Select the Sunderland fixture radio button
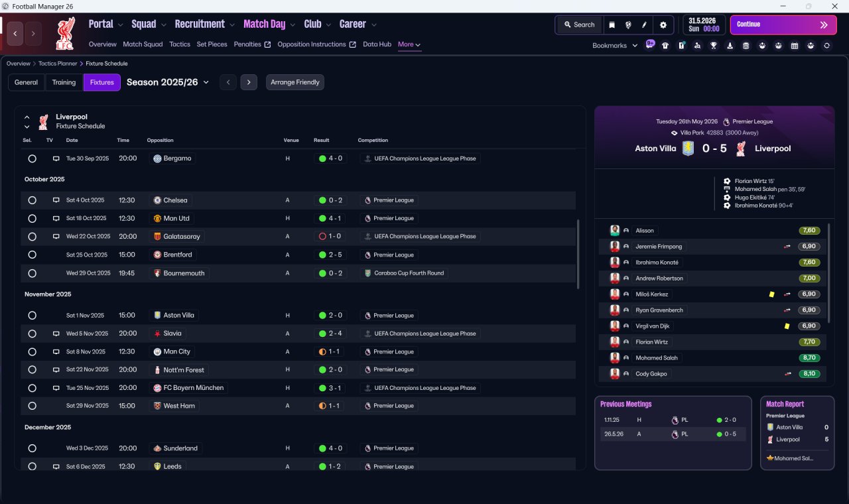This screenshot has width=849, height=504. (x=32, y=448)
